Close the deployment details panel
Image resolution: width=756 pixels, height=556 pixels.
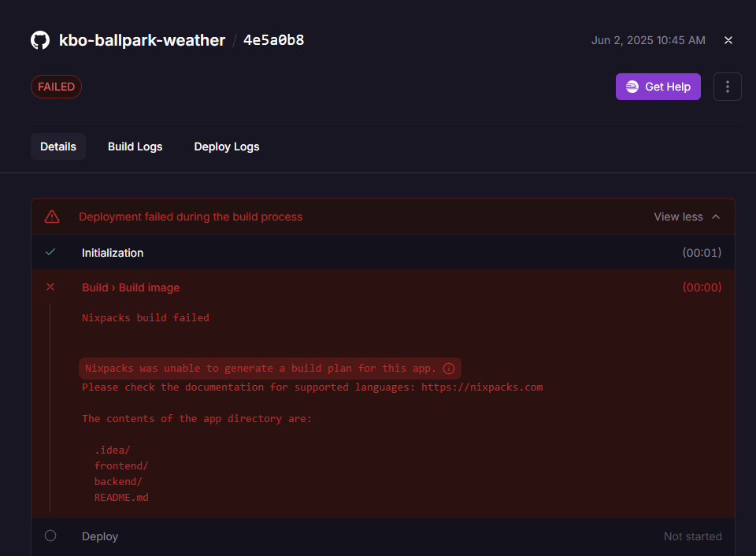click(728, 40)
